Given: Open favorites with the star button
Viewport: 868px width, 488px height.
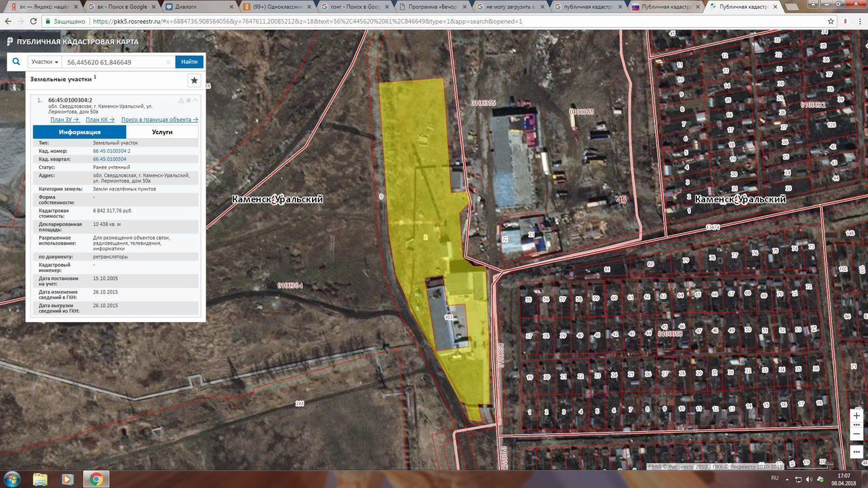Looking at the screenshot, I should [195, 80].
